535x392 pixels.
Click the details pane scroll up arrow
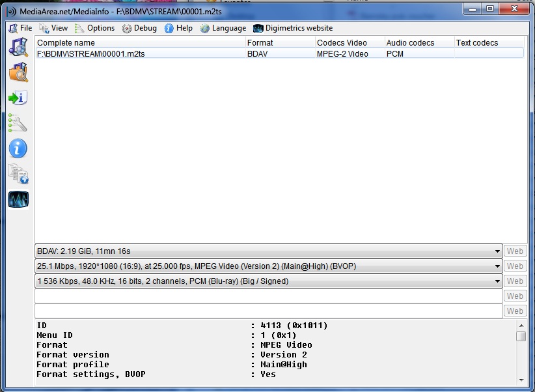coord(521,326)
